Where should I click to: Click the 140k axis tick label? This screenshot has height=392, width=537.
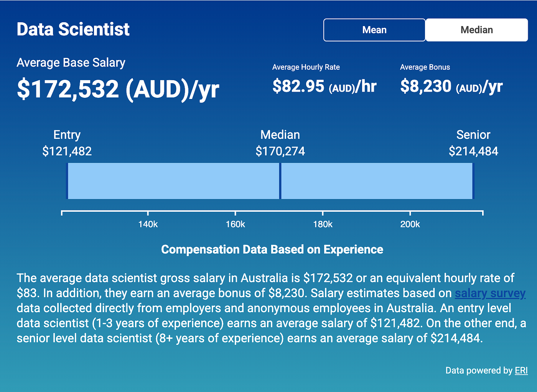(148, 224)
